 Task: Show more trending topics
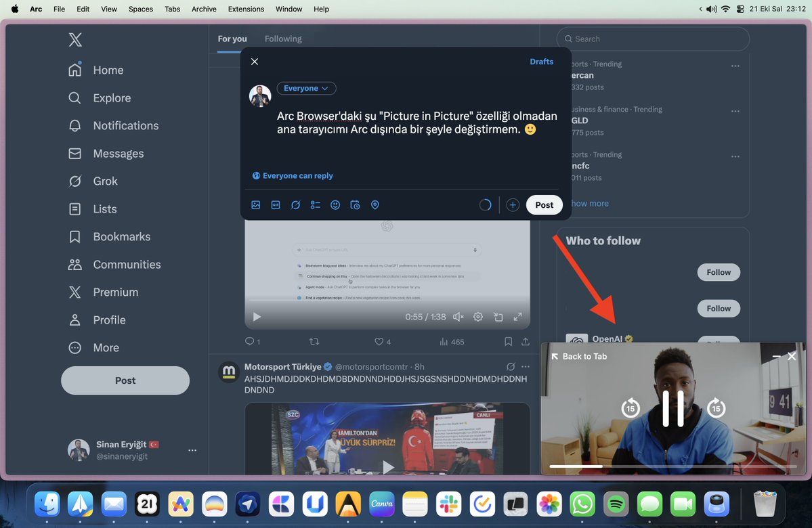pos(590,204)
